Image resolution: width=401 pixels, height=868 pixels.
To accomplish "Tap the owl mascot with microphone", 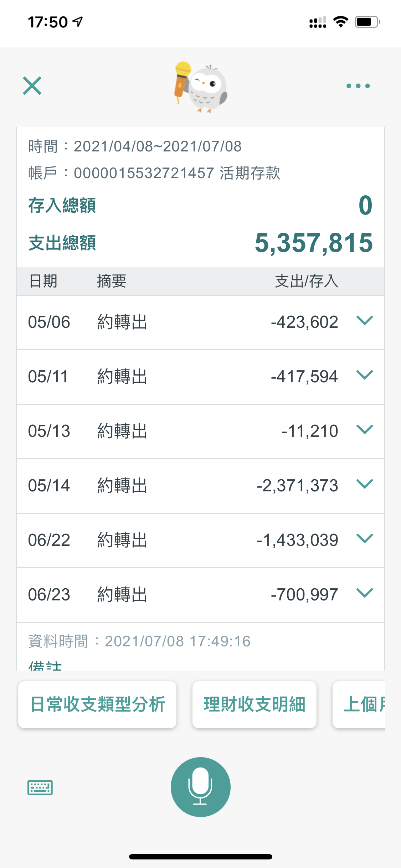I will (201, 87).
